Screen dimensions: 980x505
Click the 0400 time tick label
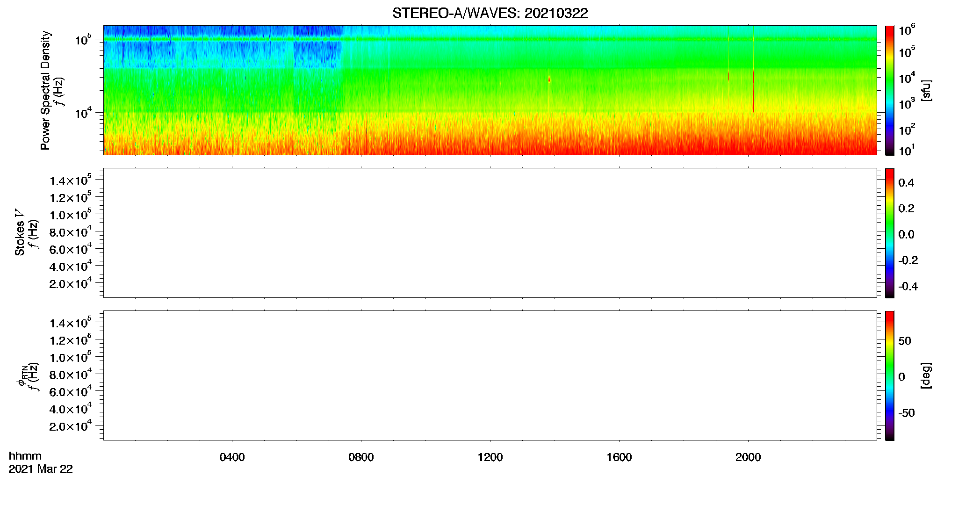232,457
